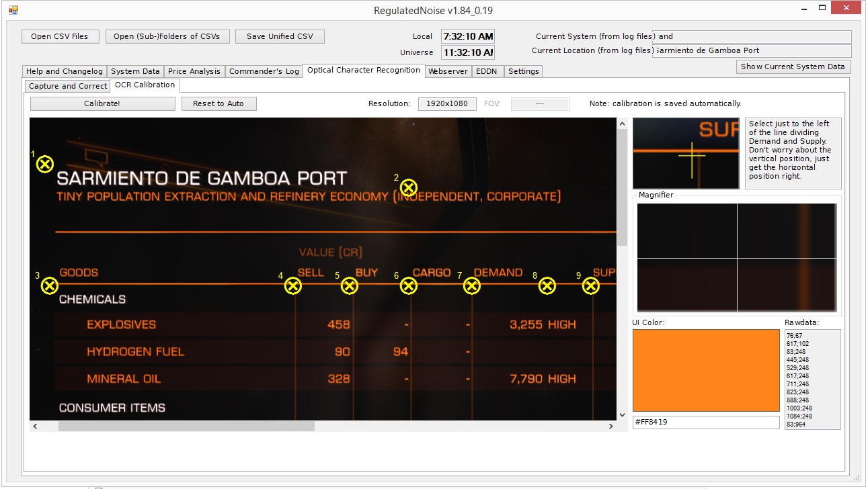Screen dimensions: 868x489
Task: Switch to Price Analysis tab
Action: click(x=194, y=71)
